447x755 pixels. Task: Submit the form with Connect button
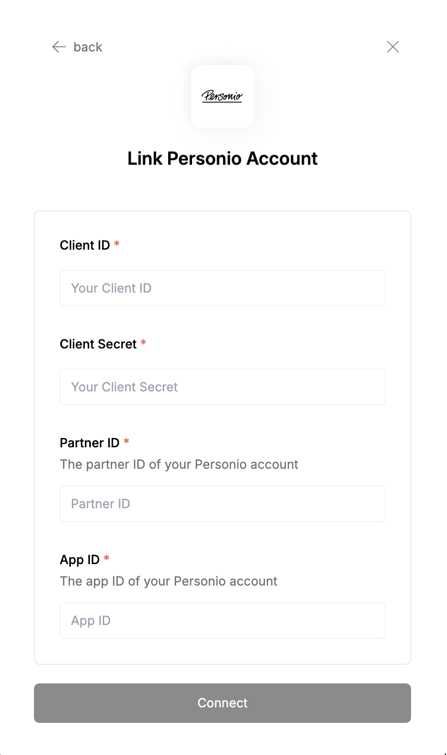click(222, 703)
